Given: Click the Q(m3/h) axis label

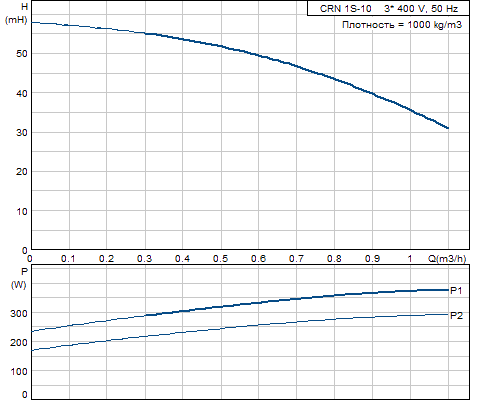Looking at the screenshot, I should click(x=447, y=258).
